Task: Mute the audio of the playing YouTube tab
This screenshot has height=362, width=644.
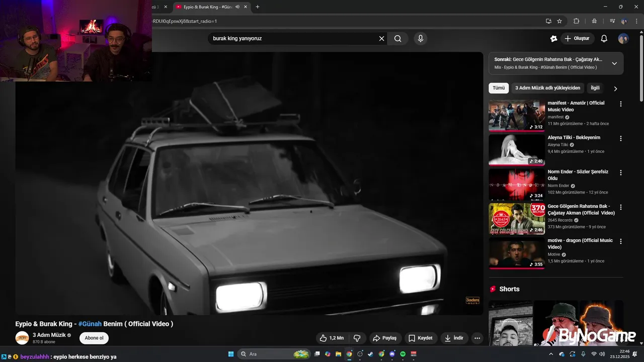Action: point(237,7)
